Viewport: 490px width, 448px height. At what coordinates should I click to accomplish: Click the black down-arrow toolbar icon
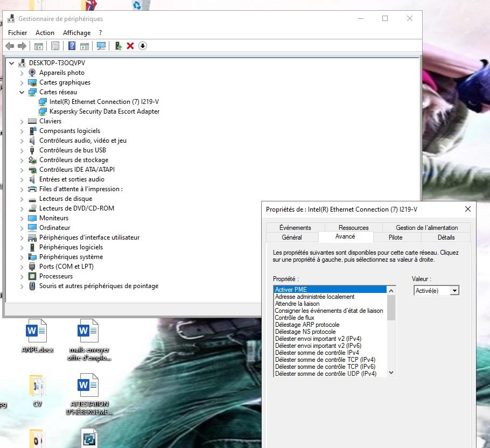point(143,46)
